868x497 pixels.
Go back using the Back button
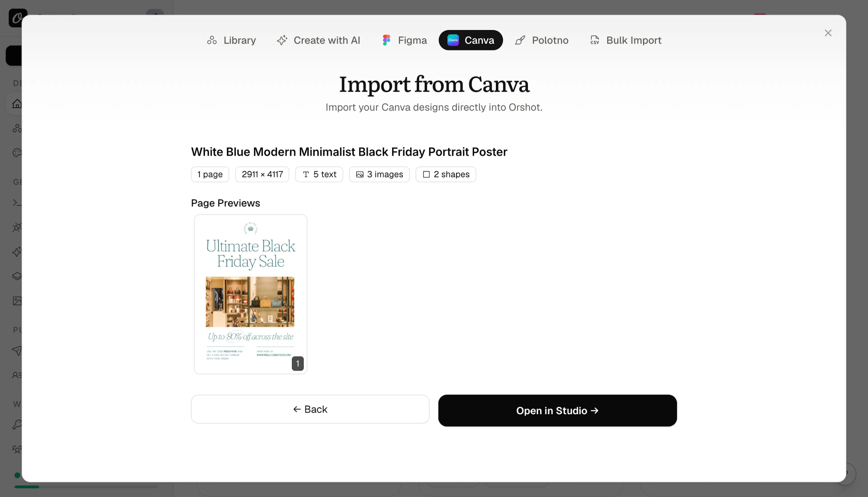[x=310, y=409]
